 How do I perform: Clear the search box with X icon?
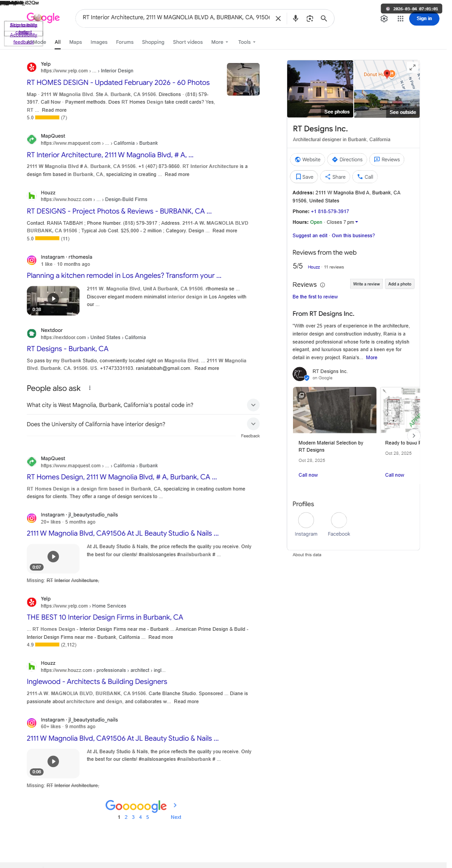pos(278,19)
